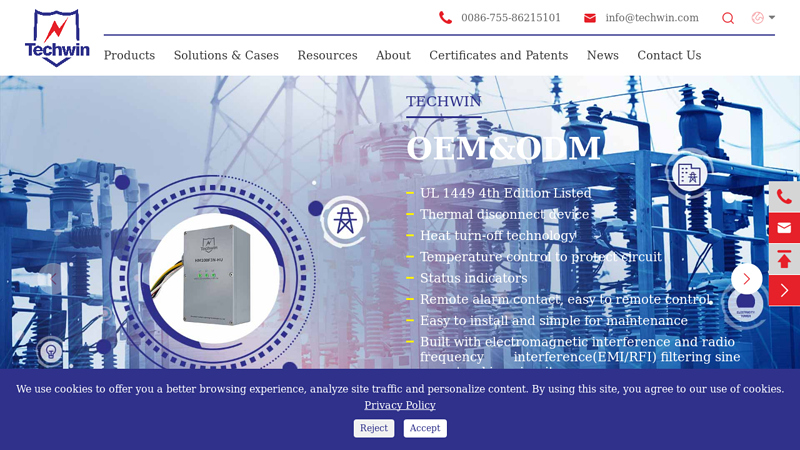Image resolution: width=800 pixels, height=450 pixels.
Task: Open the Privacy Policy link
Action: point(400,405)
